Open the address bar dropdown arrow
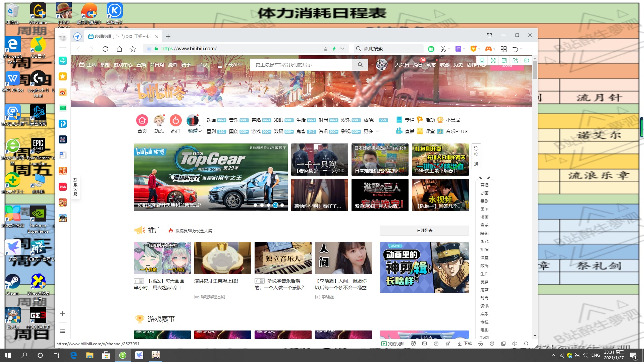 coord(342,49)
